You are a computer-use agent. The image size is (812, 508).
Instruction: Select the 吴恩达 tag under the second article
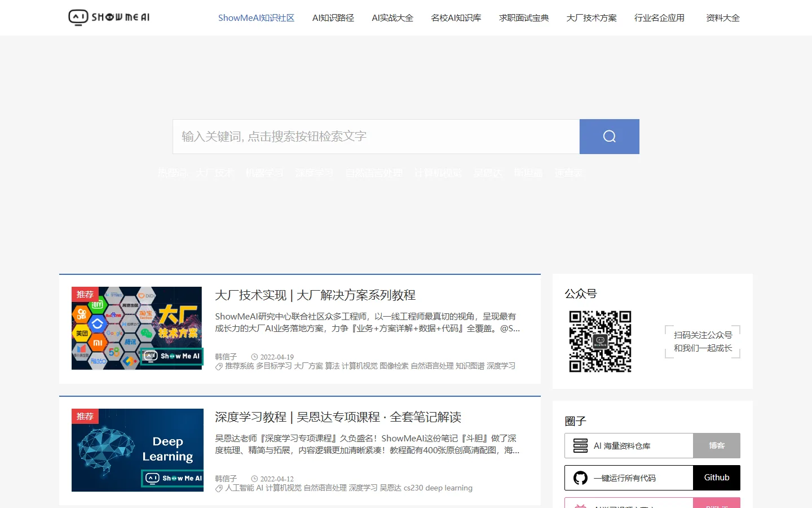[x=390, y=488]
